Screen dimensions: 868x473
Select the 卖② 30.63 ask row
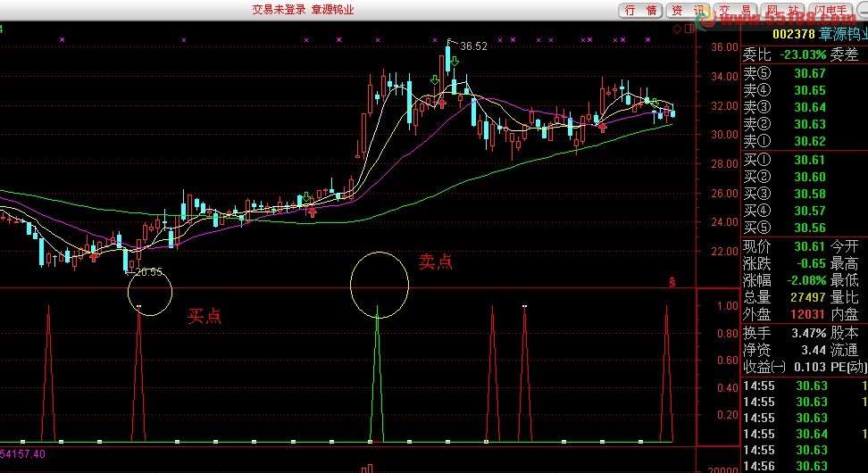click(x=805, y=124)
